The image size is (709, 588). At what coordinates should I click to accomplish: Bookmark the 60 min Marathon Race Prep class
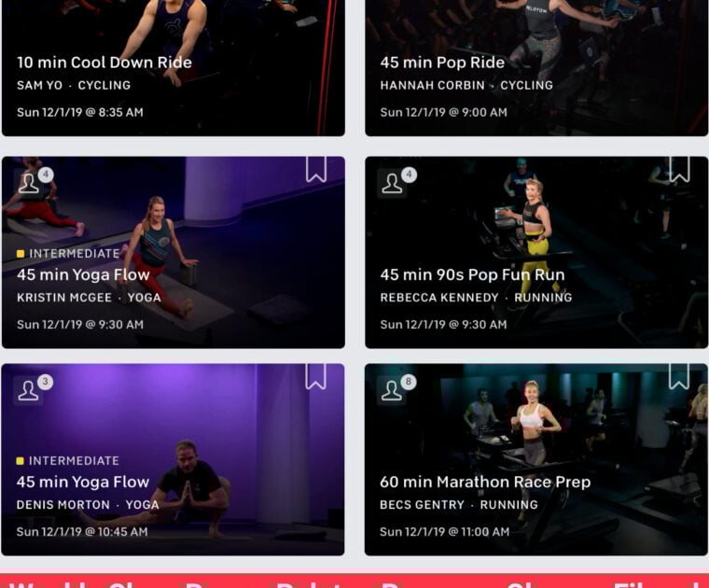coord(679,376)
